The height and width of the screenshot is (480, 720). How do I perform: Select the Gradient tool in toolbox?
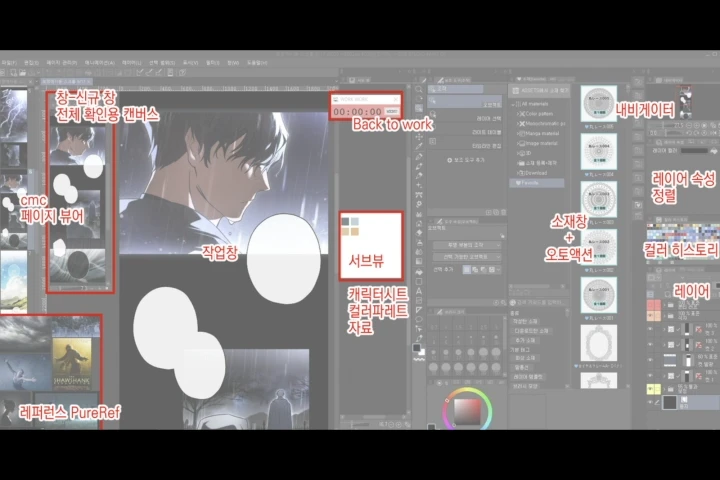pos(419,262)
